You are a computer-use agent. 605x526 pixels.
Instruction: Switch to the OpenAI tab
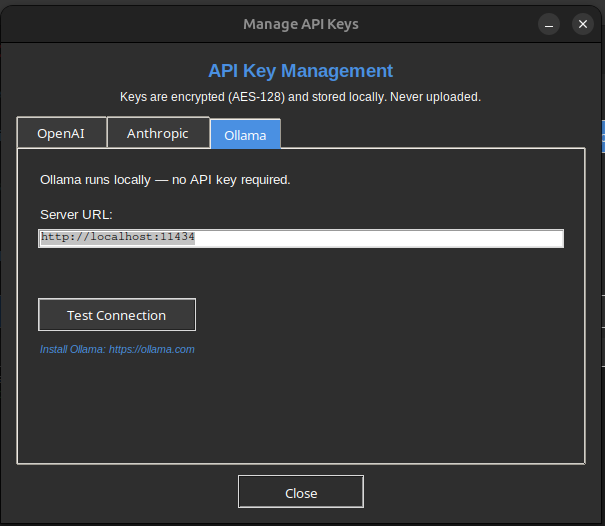62,133
